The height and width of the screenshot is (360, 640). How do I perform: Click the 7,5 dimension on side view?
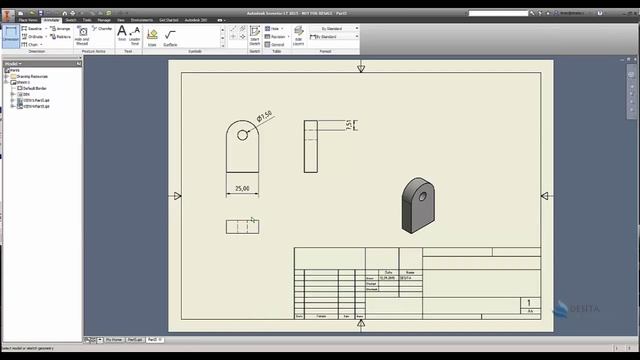pyautogui.click(x=349, y=125)
